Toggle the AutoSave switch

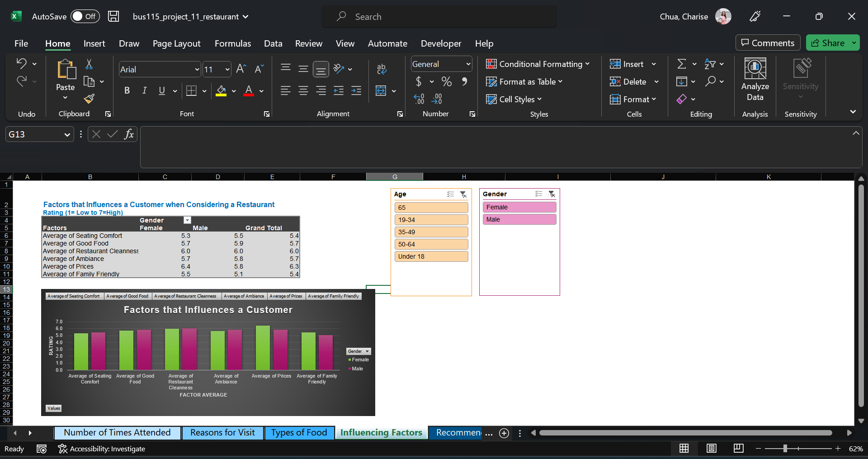click(85, 17)
